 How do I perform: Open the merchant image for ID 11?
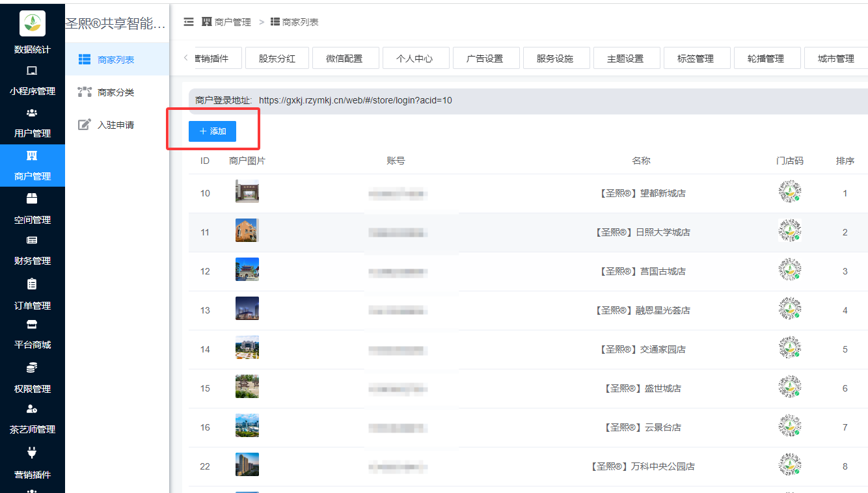pyautogui.click(x=247, y=230)
